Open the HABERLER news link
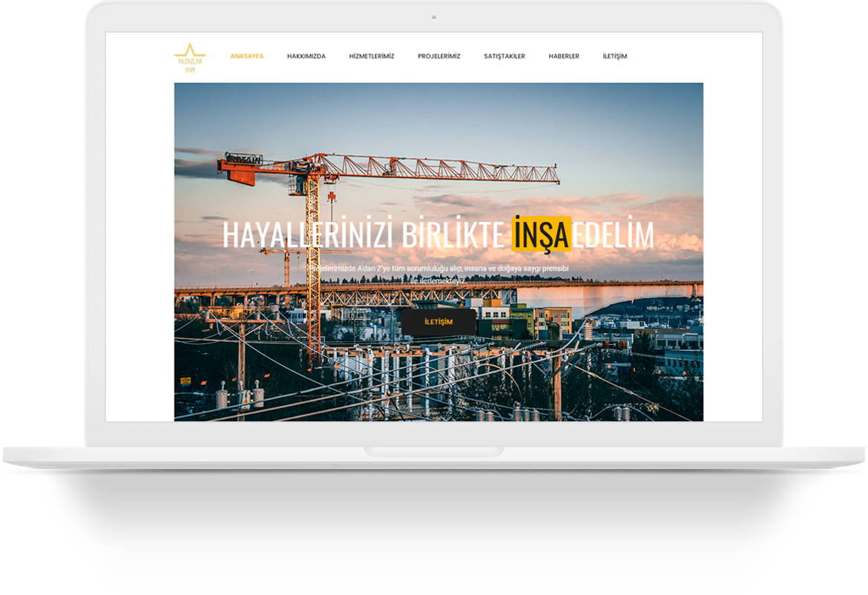 [x=564, y=56]
